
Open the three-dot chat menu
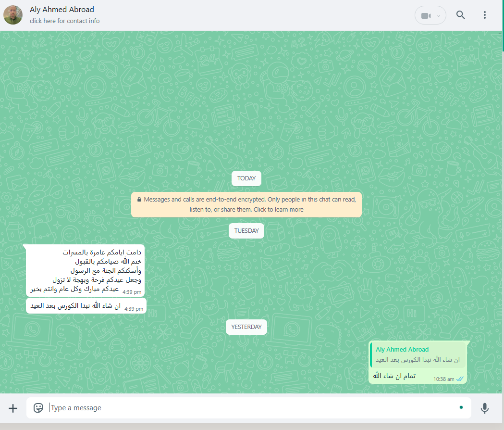point(485,15)
